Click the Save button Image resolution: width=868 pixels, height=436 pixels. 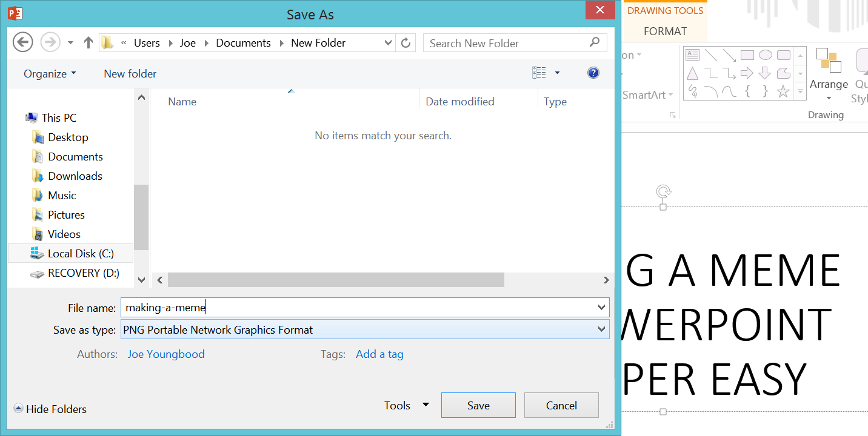tap(478, 405)
